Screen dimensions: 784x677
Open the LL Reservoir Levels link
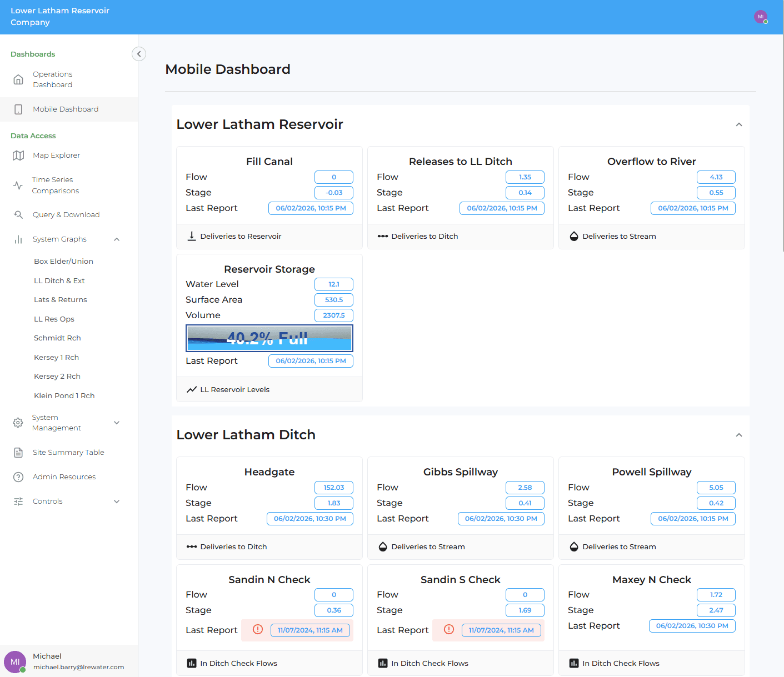coord(234,389)
